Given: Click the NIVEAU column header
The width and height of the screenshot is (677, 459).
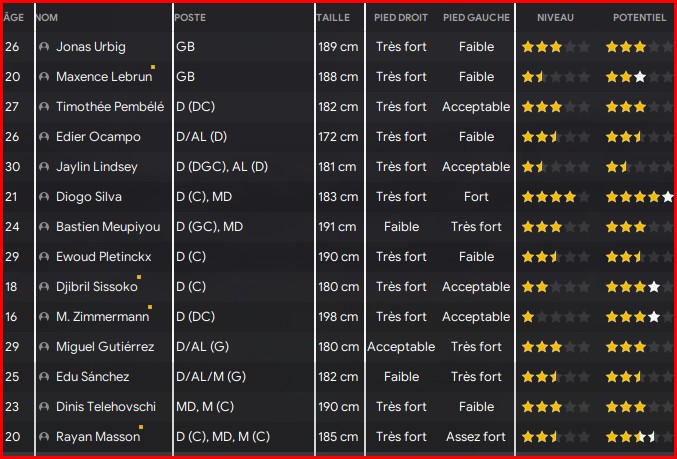Looking at the screenshot, I should click(556, 18).
